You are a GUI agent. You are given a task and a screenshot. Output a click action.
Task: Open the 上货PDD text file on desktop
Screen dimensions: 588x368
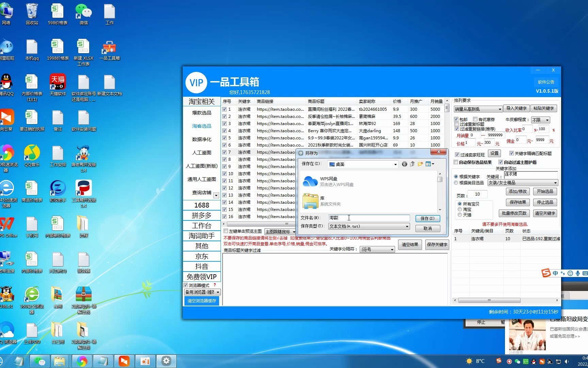point(32,333)
